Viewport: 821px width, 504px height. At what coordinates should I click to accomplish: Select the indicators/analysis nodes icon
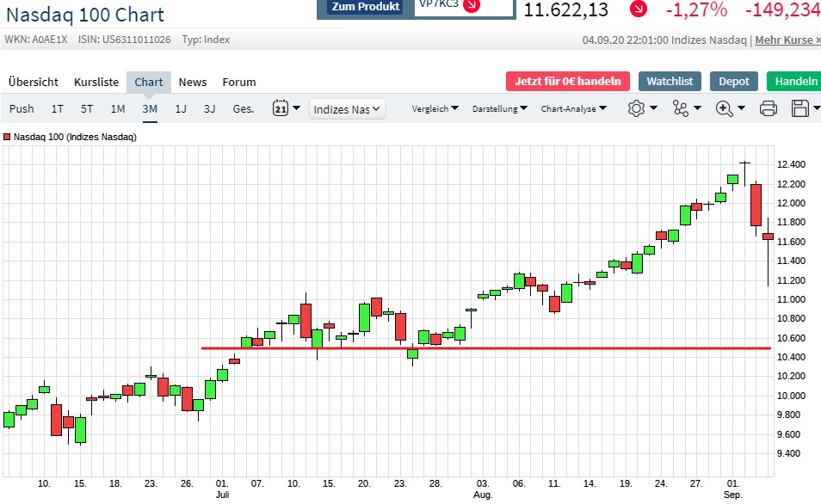[x=680, y=108]
